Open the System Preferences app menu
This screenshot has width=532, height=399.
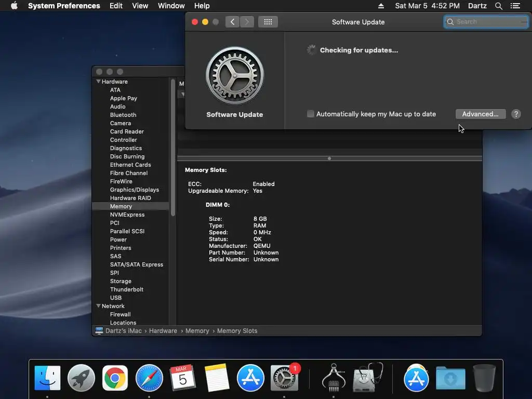[x=64, y=6]
